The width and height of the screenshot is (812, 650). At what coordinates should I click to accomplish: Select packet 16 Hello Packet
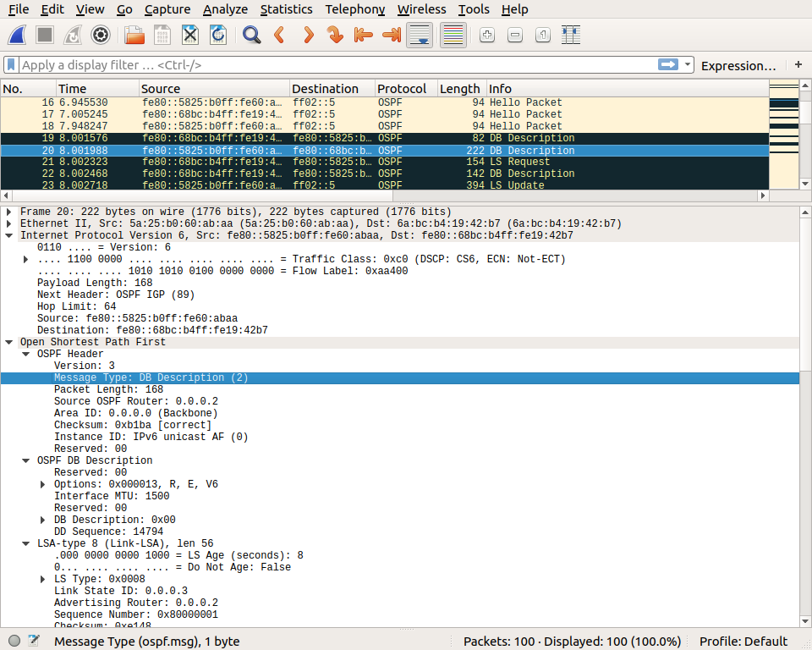pos(384,102)
